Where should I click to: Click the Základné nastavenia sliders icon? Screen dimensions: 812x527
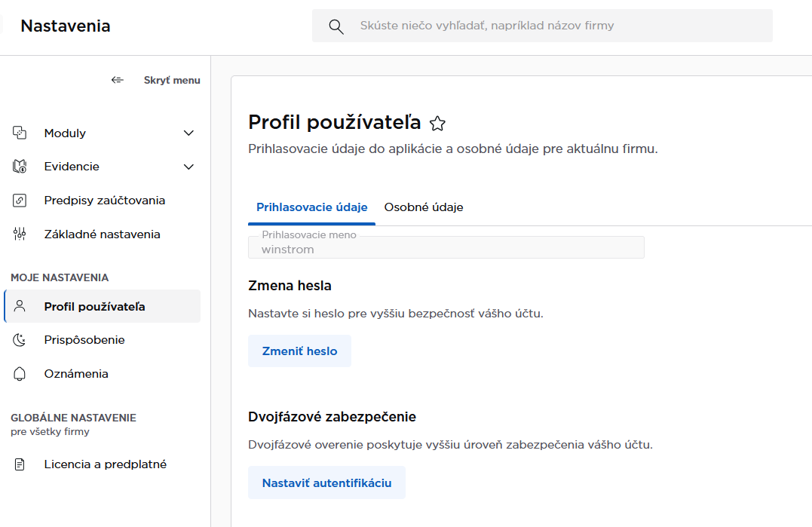[x=20, y=234]
